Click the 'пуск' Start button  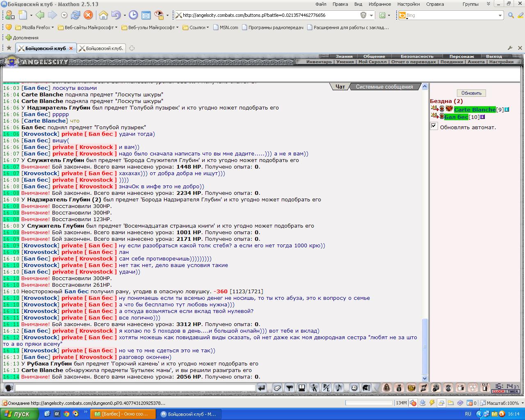point(19,414)
